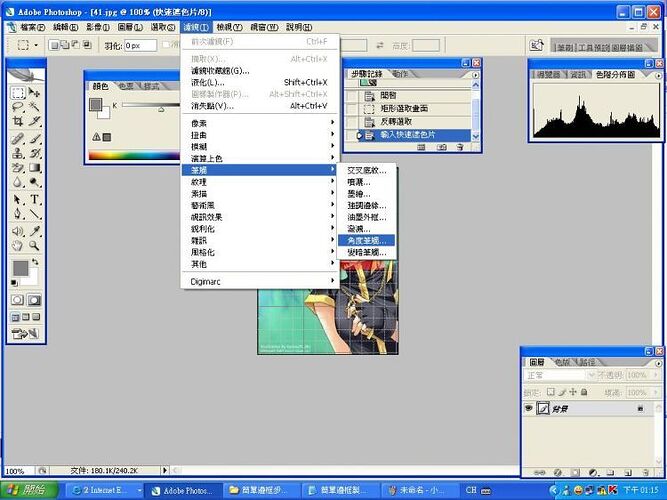The width and height of the screenshot is (667, 500).
Task: Select the Dodge tool
Action: 34,182
